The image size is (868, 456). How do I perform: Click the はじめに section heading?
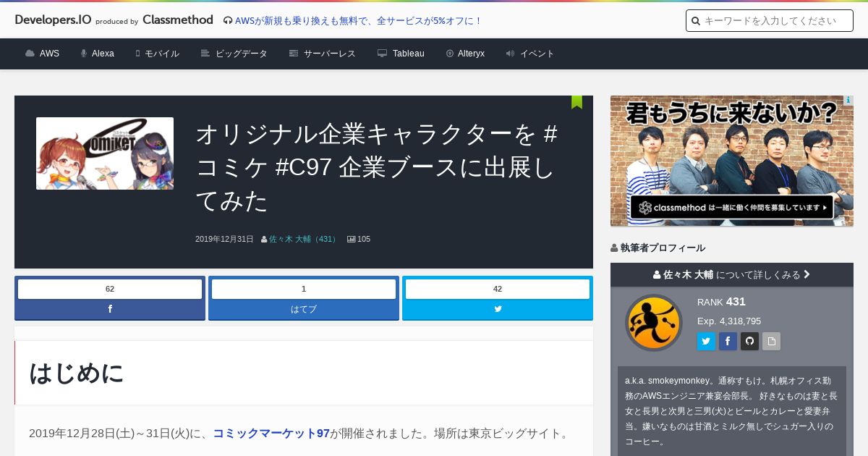coord(76,373)
